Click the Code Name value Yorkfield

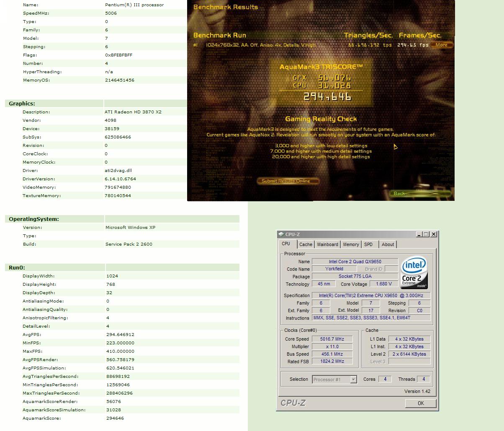click(334, 269)
